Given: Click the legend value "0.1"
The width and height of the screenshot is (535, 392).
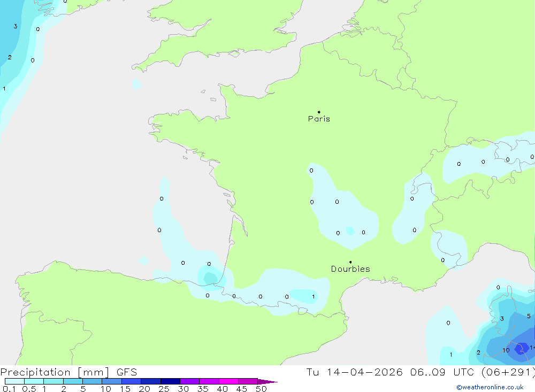Looking at the screenshot, I should pyautogui.click(x=9, y=389).
